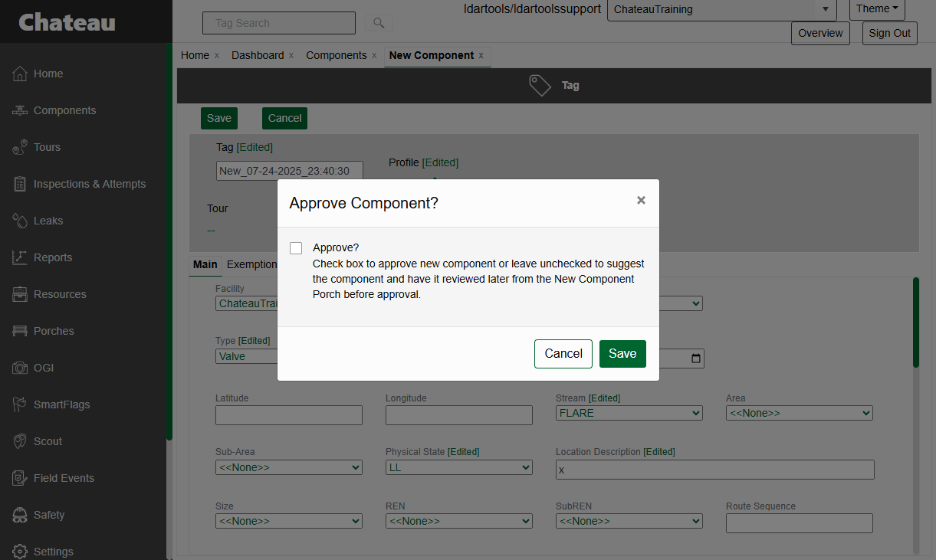Click Cancel in the Approve dialog
The image size is (936, 560).
coord(563,354)
